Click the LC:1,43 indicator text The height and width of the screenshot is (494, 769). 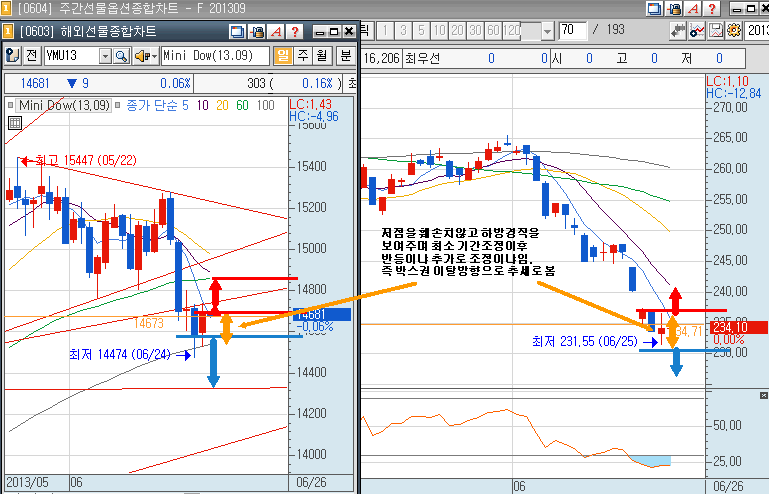311,104
